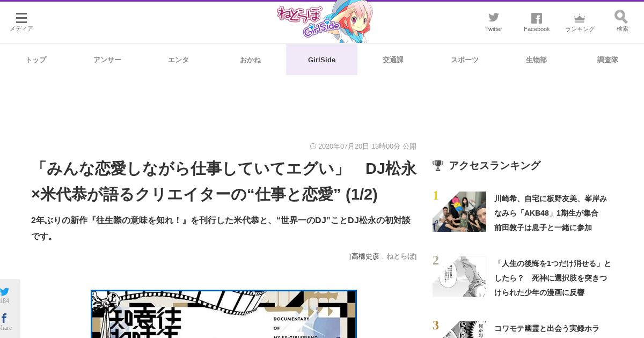Open the メディア hamburger menu
Image resolution: width=644 pixels, height=338 pixels.
tap(21, 22)
